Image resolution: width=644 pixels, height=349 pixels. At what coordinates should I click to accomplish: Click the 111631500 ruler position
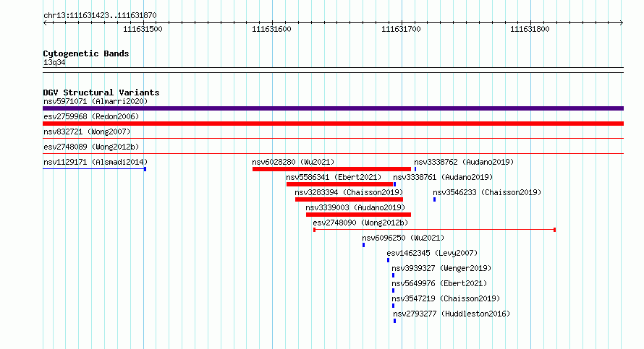pos(143,29)
